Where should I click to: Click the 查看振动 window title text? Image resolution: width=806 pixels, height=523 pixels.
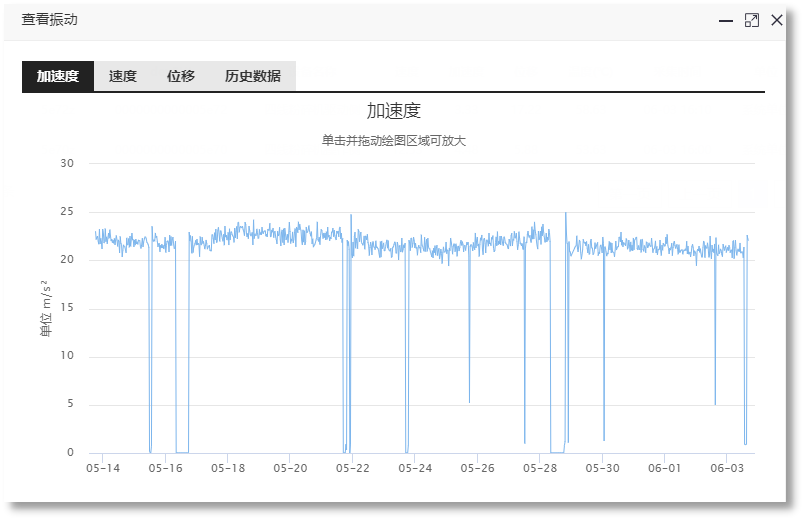point(49,20)
